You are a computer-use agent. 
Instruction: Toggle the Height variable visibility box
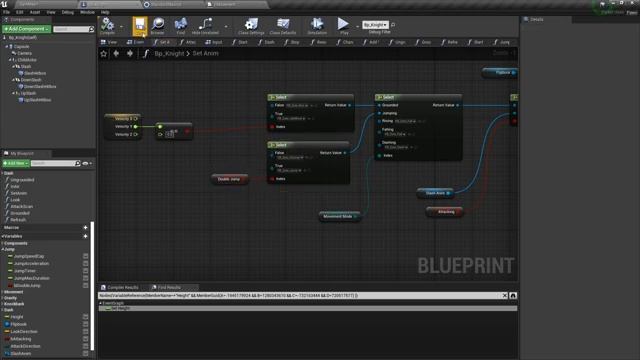(x=86, y=317)
